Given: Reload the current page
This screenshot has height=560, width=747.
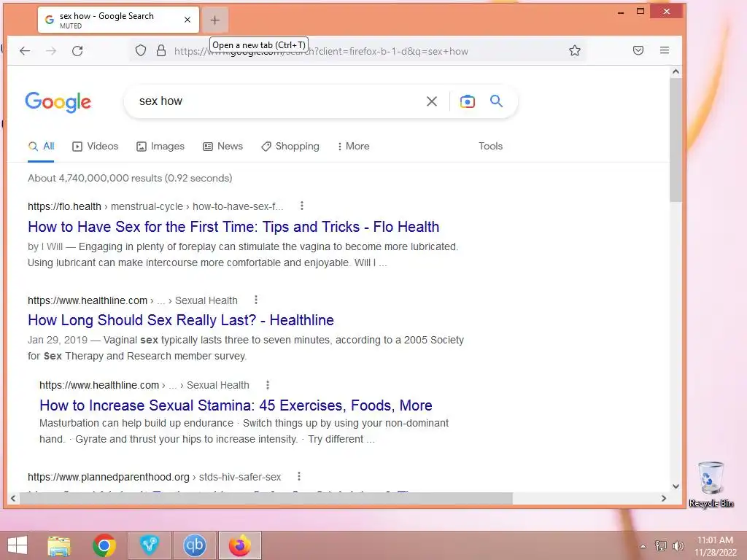Looking at the screenshot, I should (77, 50).
